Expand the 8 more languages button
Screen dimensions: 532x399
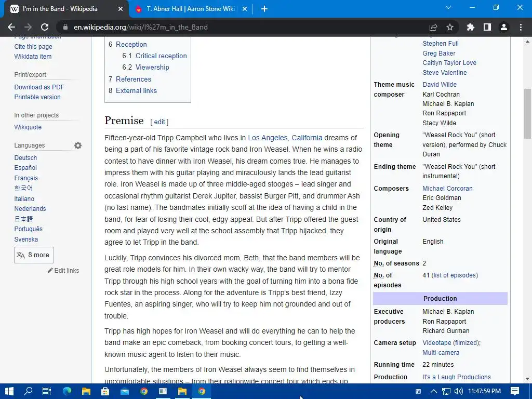pos(34,255)
